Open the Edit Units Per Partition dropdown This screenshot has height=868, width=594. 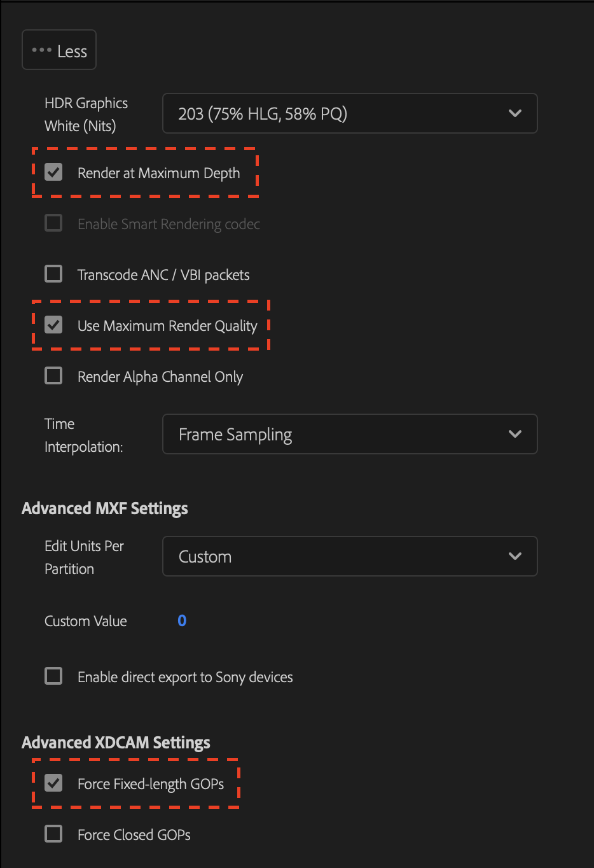coord(350,556)
